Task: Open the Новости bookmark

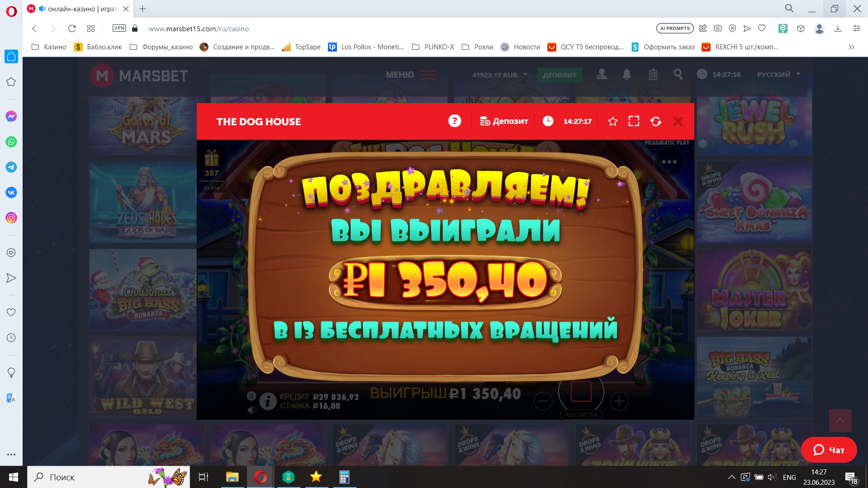Action: (x=520, y=47)
